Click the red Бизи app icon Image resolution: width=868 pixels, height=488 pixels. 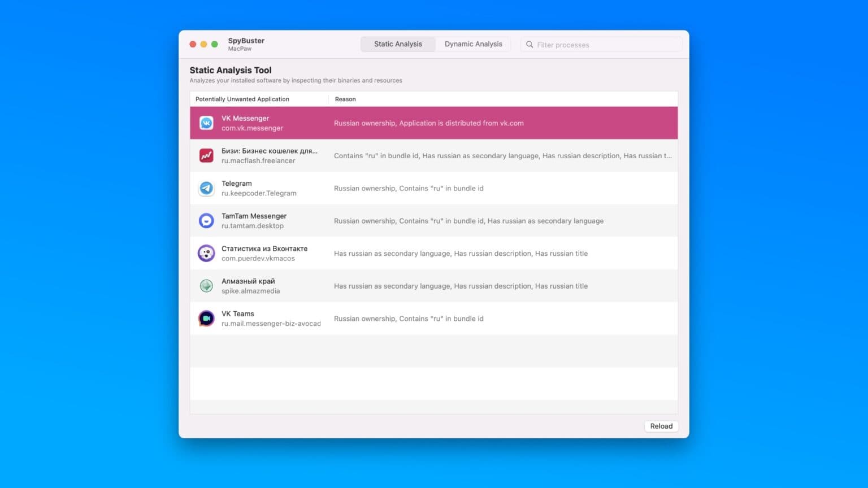(x=206, y=155)
